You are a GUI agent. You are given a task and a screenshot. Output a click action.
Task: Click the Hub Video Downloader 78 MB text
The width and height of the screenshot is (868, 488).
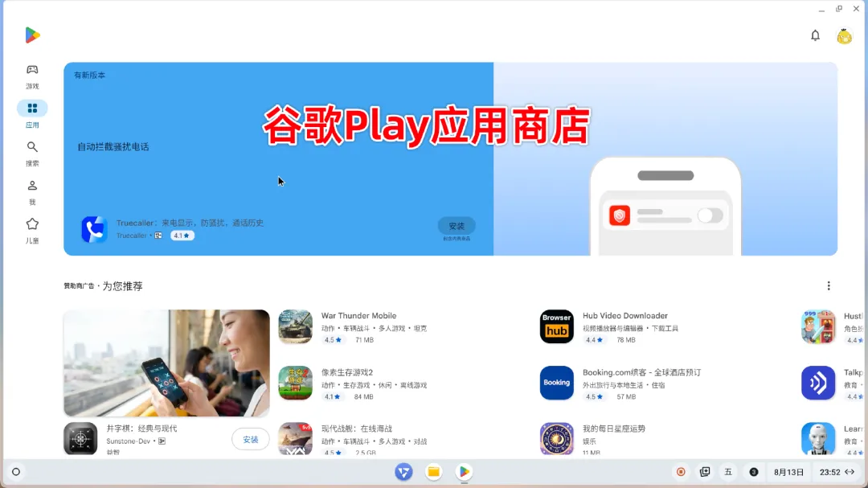(x=626, y=340)
